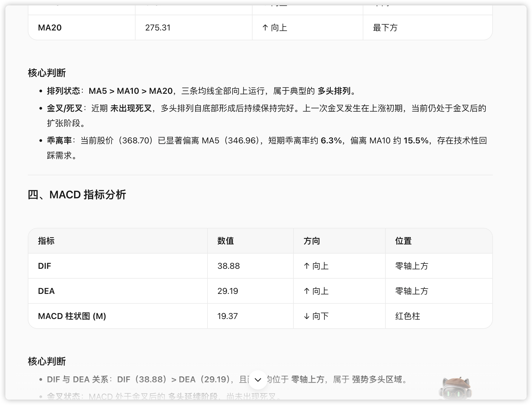Select the DIF value 38.88 in table
This screenshot has height=405, width=532.
(x=228, y=266)
